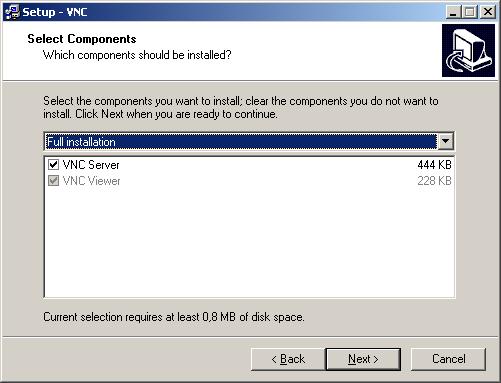Continue setup with the Next button
501x383 pixels.
[363, 359]
